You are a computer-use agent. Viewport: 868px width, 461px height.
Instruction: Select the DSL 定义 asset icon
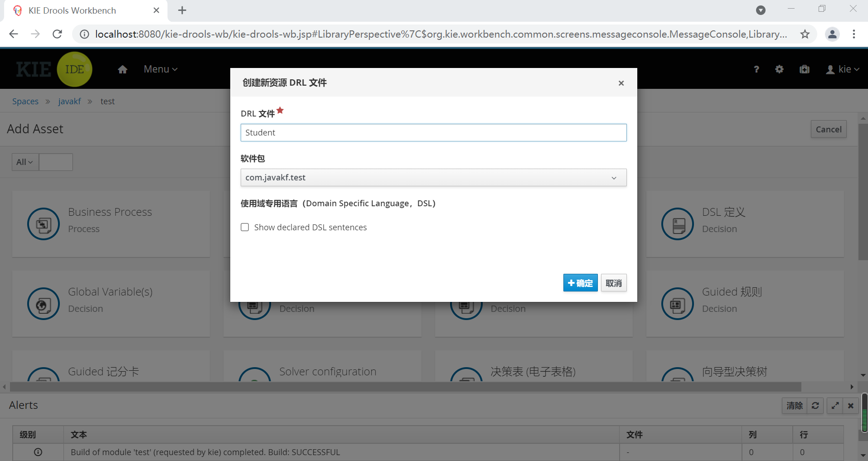(x=678, y=224)
